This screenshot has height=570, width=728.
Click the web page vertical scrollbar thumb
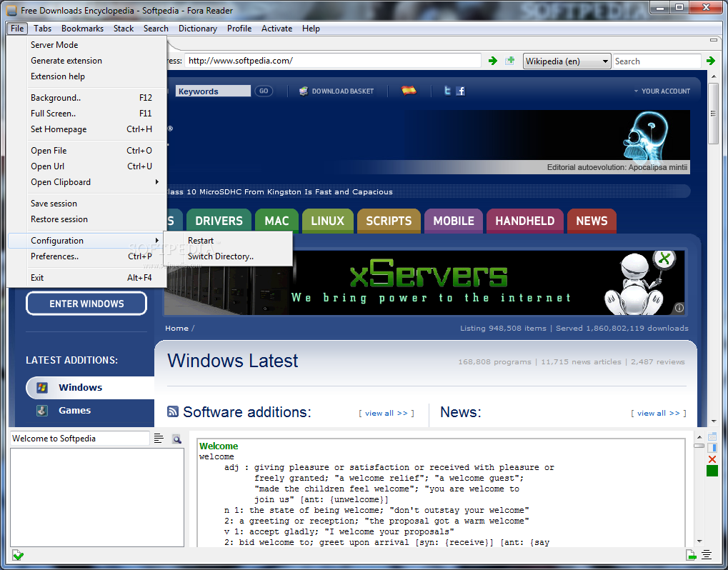(x=714, y=114)
